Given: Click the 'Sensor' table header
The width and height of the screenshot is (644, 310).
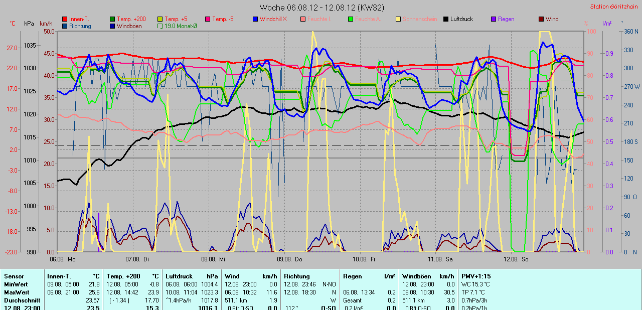Looking at the screenshot, I should coord(14,276).
